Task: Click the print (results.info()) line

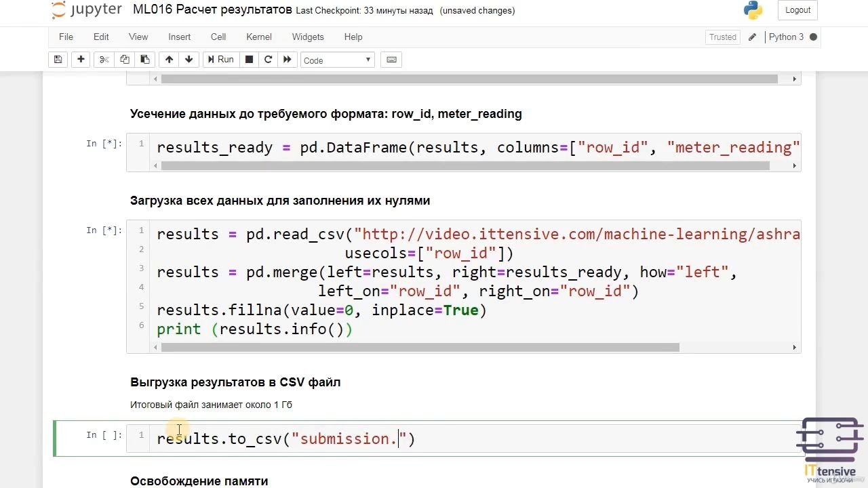Action: tap(254, 329)
